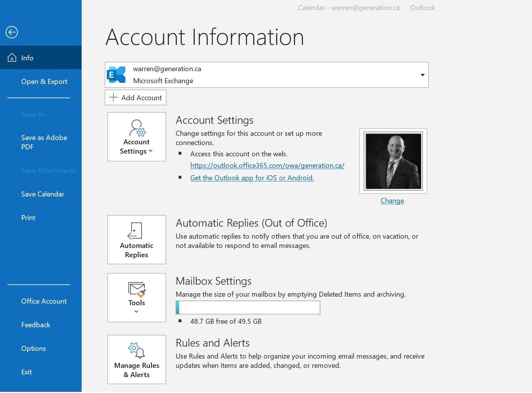Click the Automatic Replies door icon
This screenshot has height=393, width=532.
[x=135, y=231]
